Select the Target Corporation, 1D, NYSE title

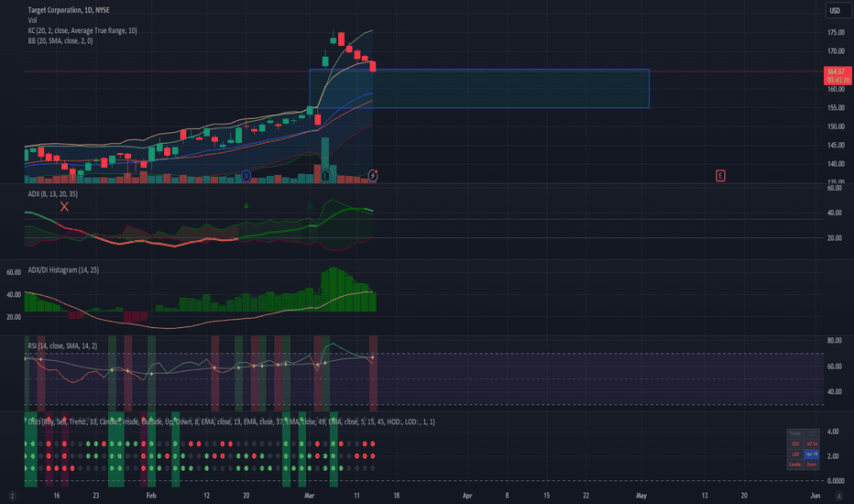point(69,10)
